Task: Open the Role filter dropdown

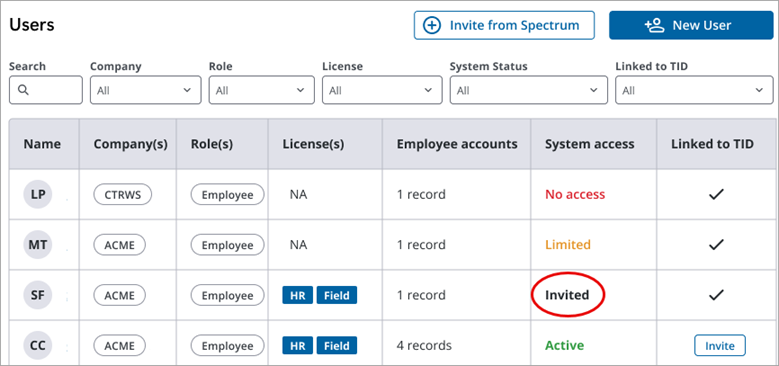Action: (261, 90)
